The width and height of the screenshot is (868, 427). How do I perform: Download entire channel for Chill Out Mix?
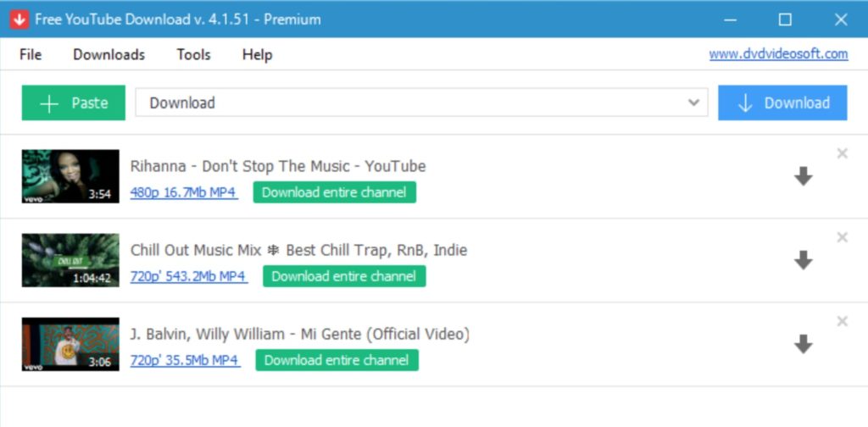pyautogui.click(x=344, y=276)
